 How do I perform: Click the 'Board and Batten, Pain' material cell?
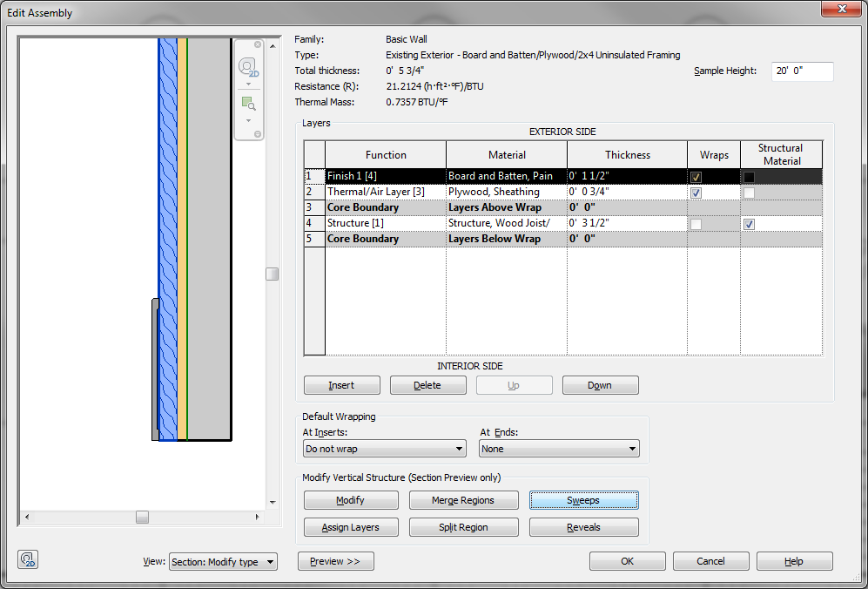tap(507, 176)
